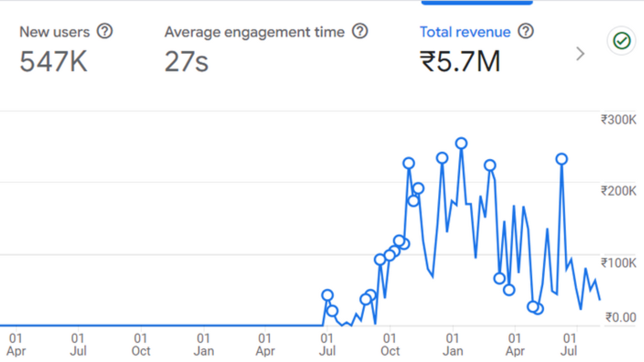Show next metrics with right chevron arrow
The height and width of the screenshot is (362, 644).
tap(580, 54)
